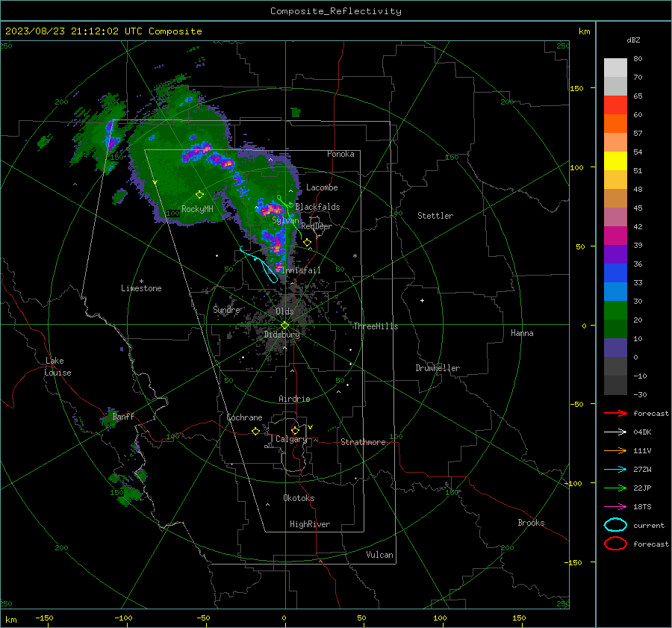
Task: Click the Blackfalds label
Action: tap(317, 207)
